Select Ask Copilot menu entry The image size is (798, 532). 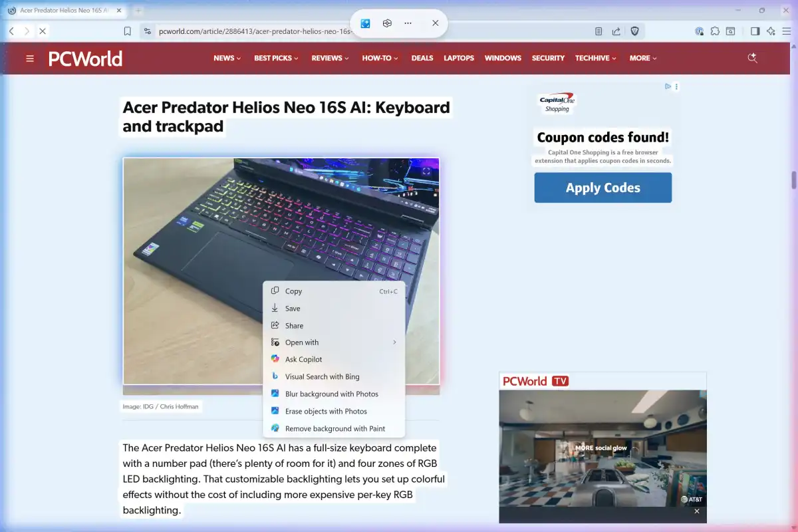click(334, 359)
